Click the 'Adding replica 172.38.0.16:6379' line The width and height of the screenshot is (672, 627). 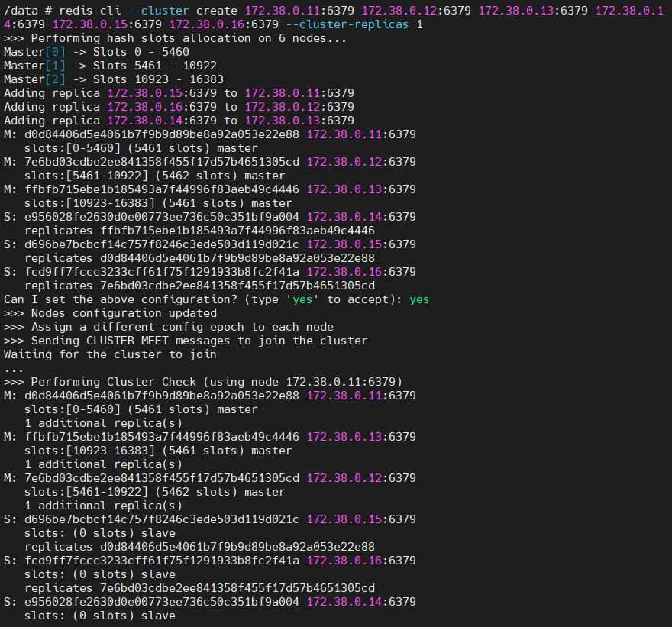[x=179, y=107]
